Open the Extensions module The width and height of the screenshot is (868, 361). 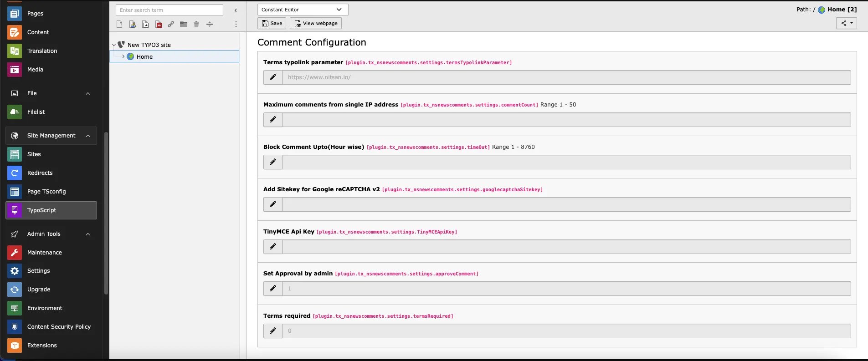(51, 346)
